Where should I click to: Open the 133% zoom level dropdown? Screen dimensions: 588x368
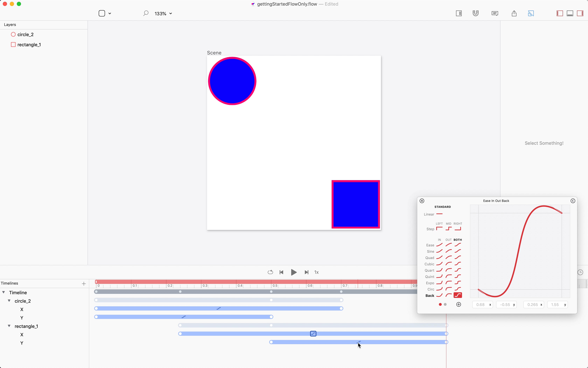point(163,14)
